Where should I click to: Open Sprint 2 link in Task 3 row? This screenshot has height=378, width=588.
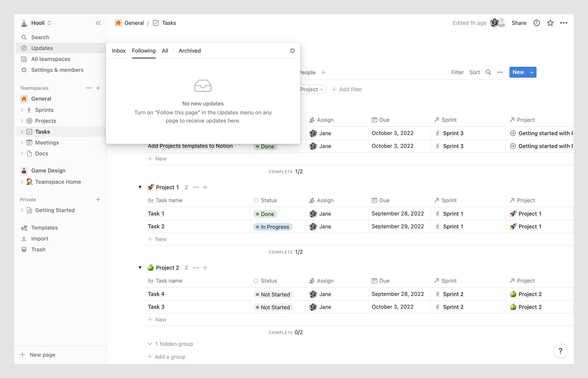[x=453, y=307]
